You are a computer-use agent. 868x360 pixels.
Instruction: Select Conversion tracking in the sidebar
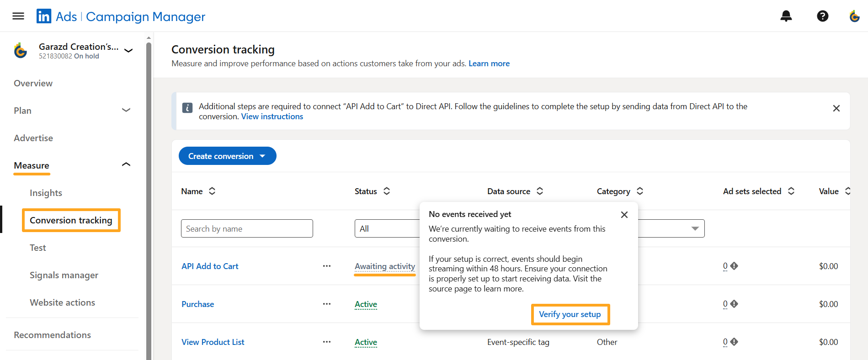tap(71, 220)
